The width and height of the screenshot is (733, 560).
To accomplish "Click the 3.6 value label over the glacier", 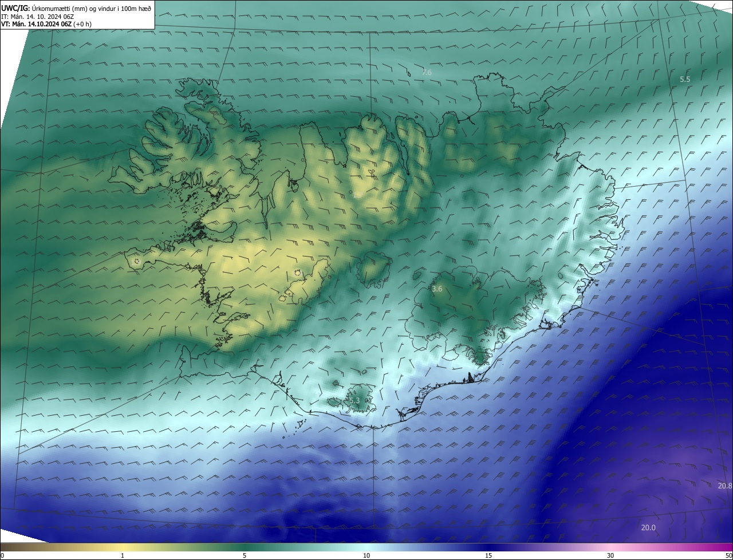I will [x=437, y=289].
